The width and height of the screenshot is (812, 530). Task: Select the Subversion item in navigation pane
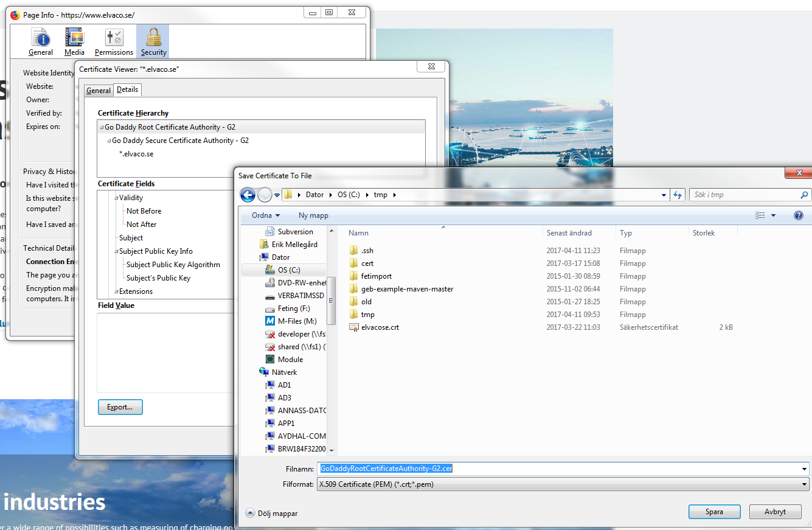point(290,232)
